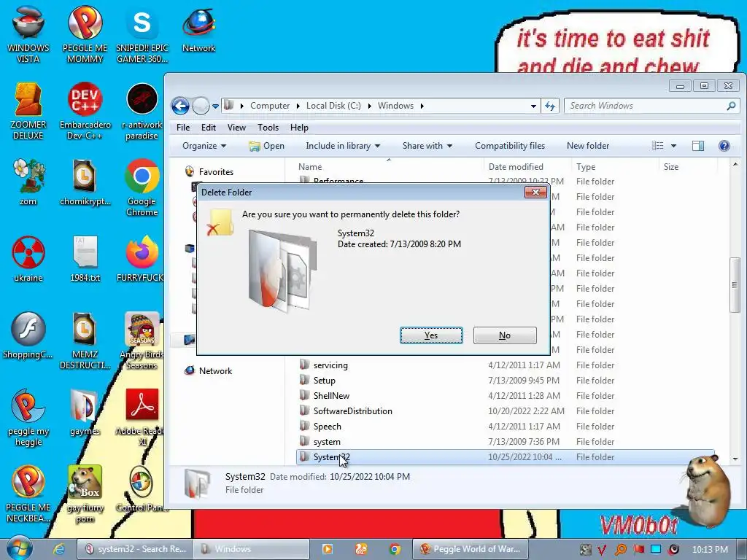Switch to system32 Search Results taskbar item

(x=135, y=549)
